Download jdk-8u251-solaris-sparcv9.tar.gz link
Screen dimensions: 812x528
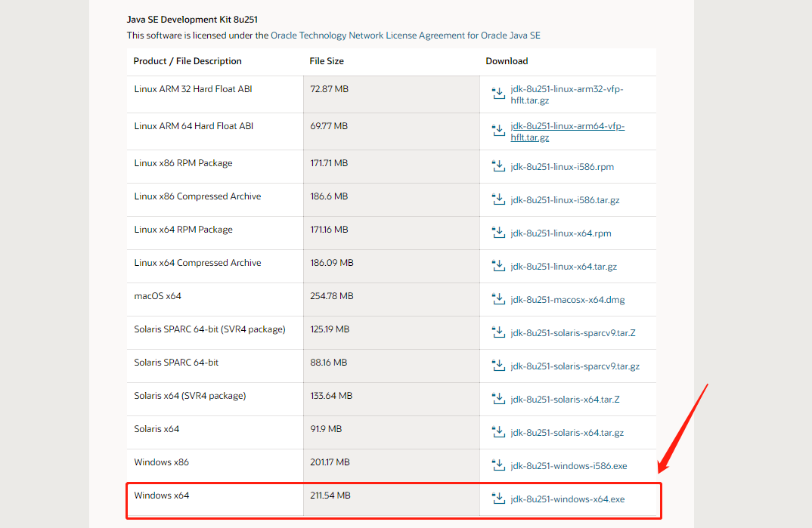coord(575,366)
